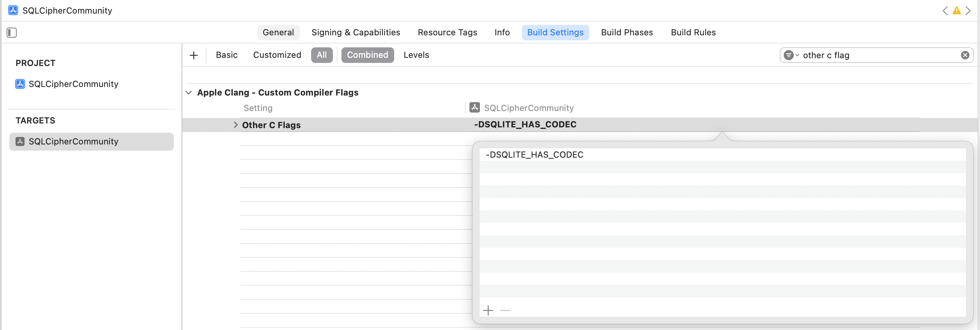This screenshot has height=330, width=980.
Task: Clear the search field text
Action: (965, 55)
